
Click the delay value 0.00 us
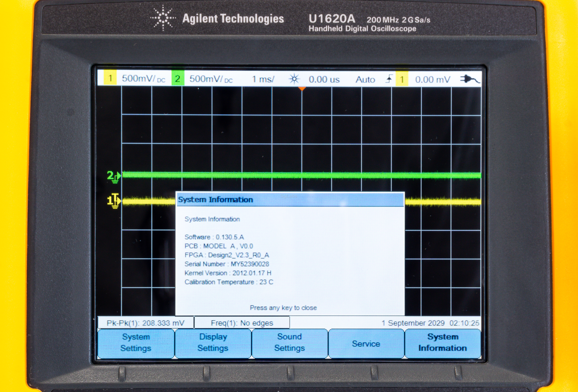pos(324,79)
